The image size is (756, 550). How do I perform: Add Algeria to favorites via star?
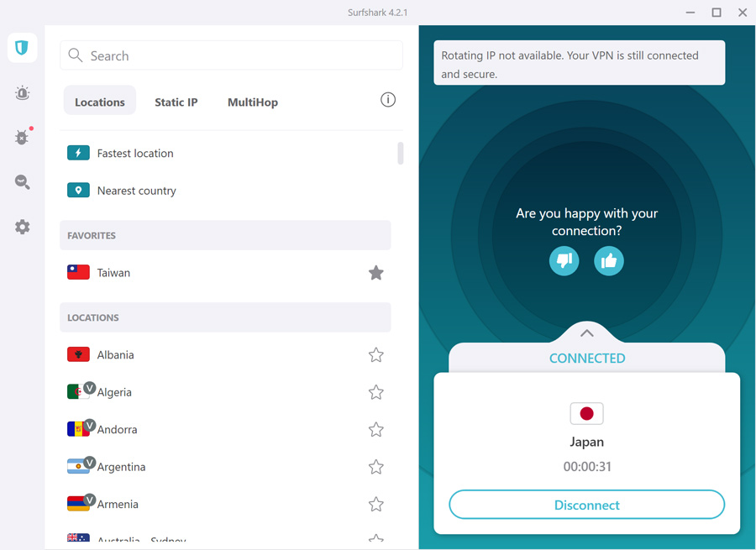(x=376, y=392)
